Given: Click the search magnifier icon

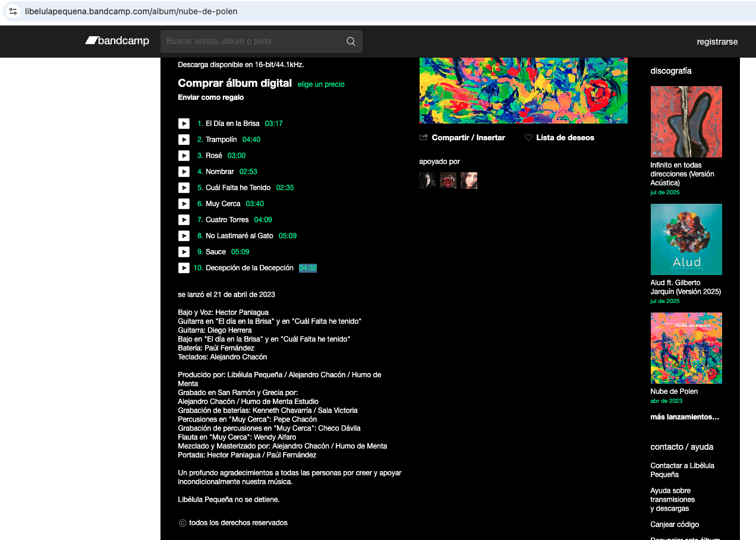Looking at the screenshot, I should coord(351,42).
